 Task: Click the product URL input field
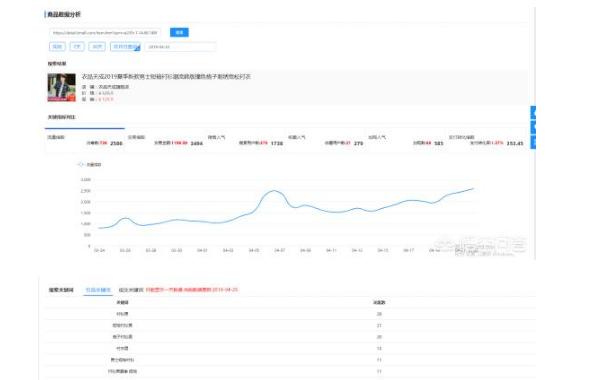click(105, 33)
